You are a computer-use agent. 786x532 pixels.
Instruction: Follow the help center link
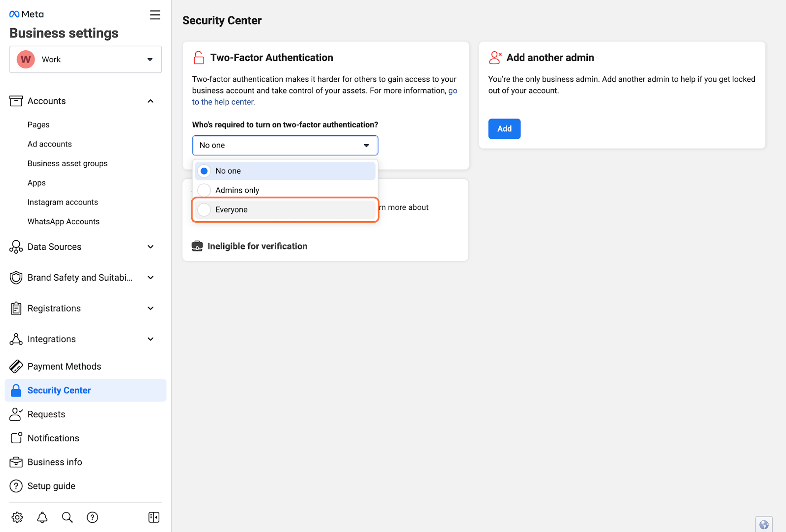[223, 102]
